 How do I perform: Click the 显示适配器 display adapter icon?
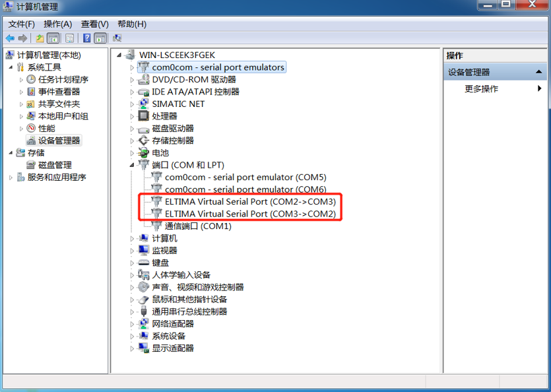(143, 348)
